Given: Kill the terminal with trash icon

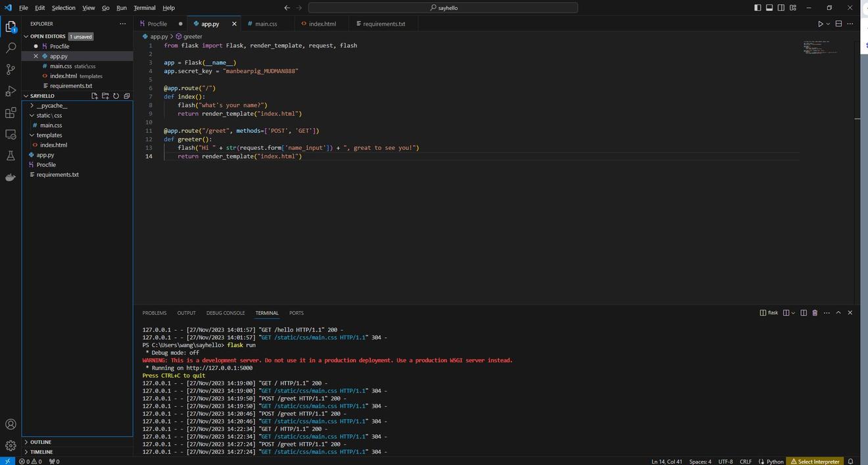Looking at the screenshot, I should pyautogui.click(x=815, y=313).
